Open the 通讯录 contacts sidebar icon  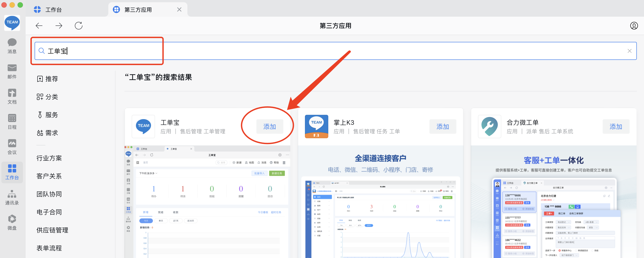12,197
